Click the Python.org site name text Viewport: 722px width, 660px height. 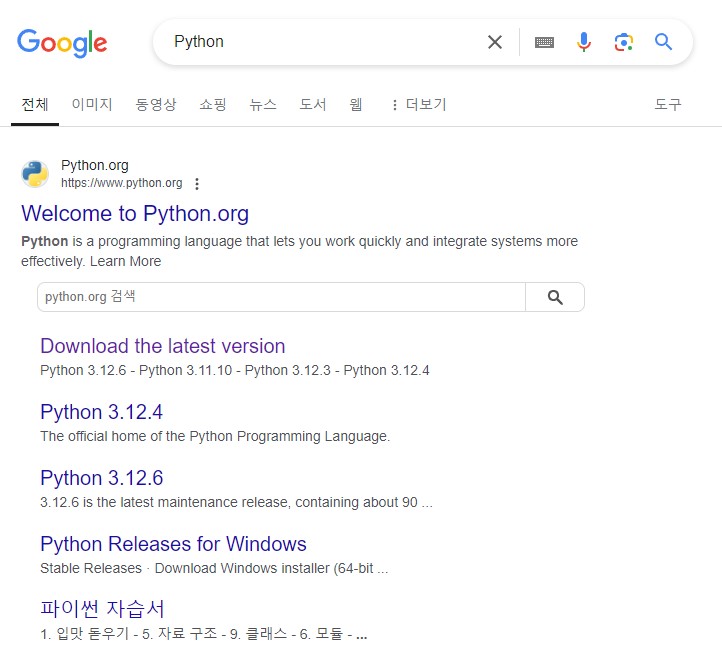coord(95,165)
